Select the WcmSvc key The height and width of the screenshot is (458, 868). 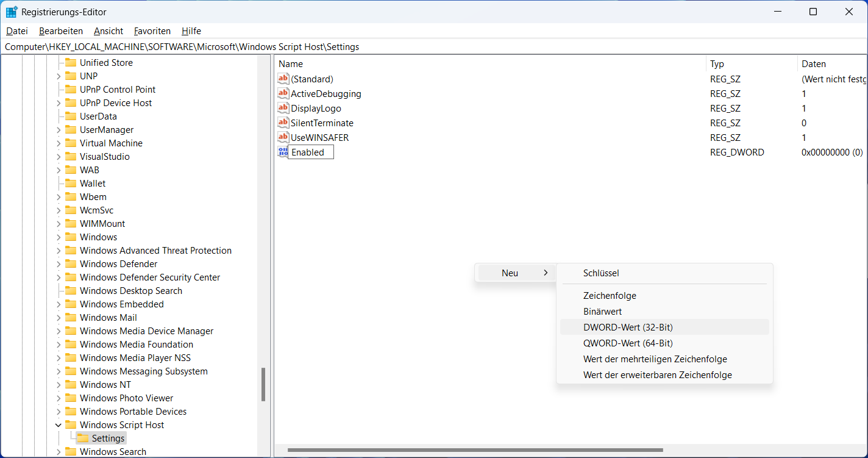96,210
